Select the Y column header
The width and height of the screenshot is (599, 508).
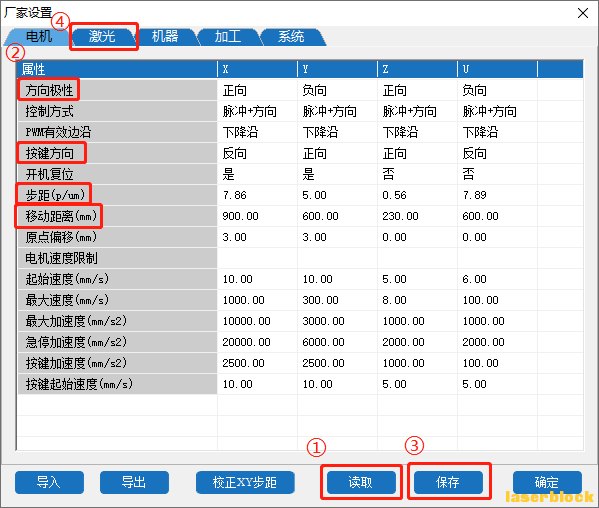(x=337, y=69)
